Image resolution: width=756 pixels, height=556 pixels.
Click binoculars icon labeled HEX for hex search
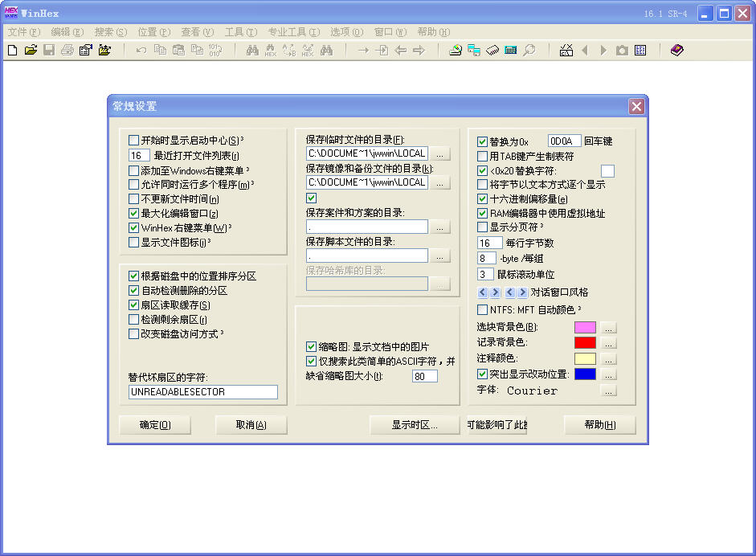[271, 50]
